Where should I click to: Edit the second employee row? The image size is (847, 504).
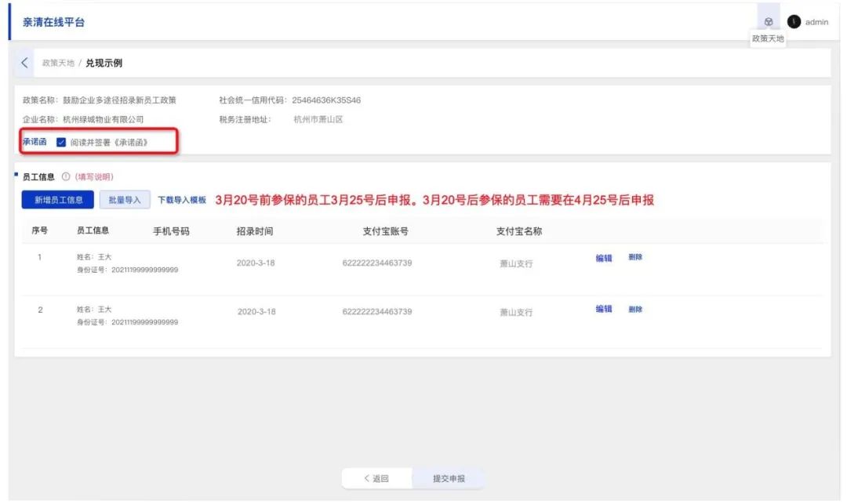coord(603,309)
